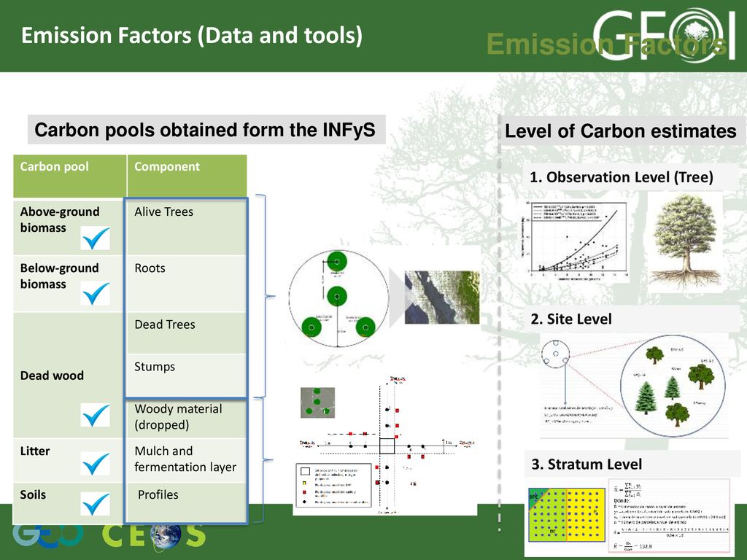Click the 'Above-ground biomass' cell text

point(60,219)
